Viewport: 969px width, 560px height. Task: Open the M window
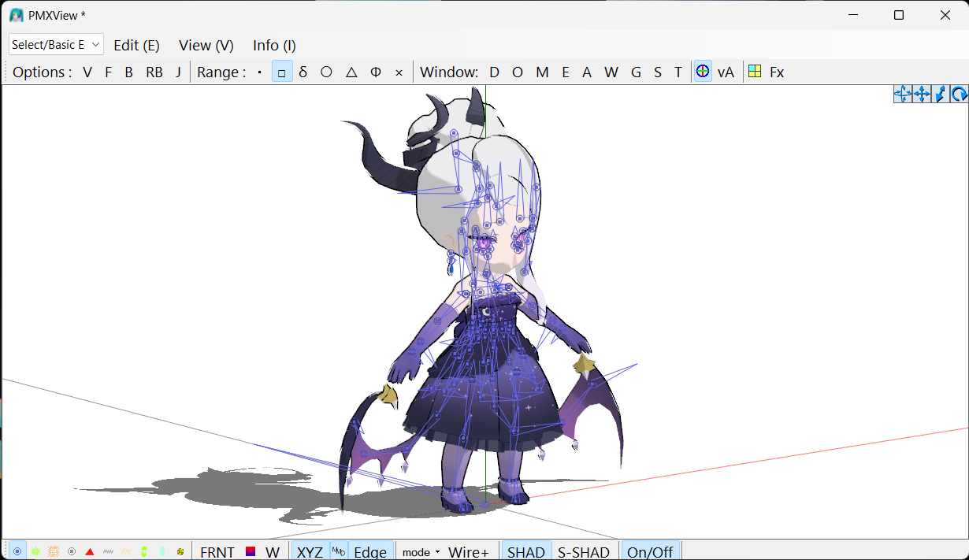pyautogui.click(x=542, y=72)
